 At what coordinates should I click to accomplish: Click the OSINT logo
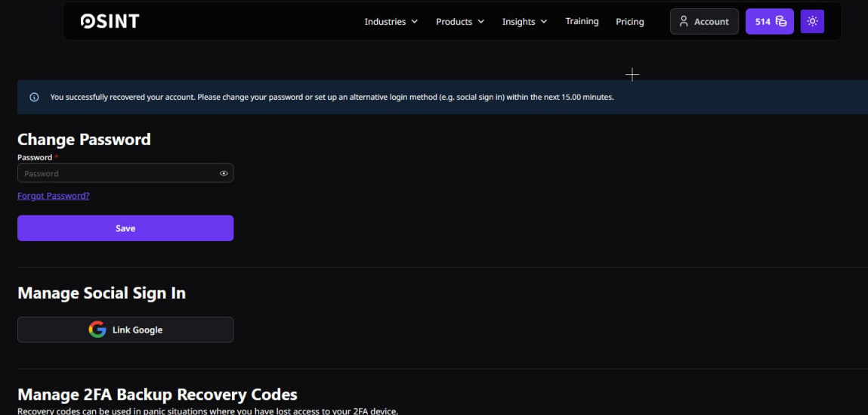coord(110,21)
